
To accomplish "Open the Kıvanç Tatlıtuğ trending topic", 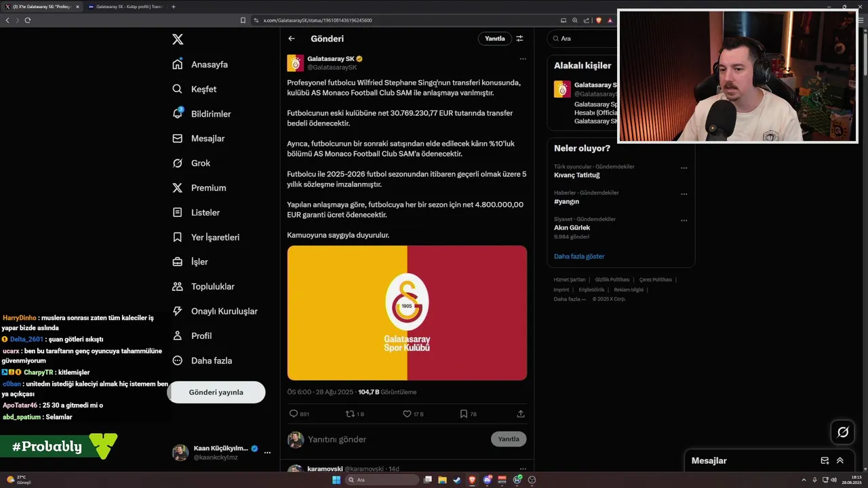I will tap(577, 175).
